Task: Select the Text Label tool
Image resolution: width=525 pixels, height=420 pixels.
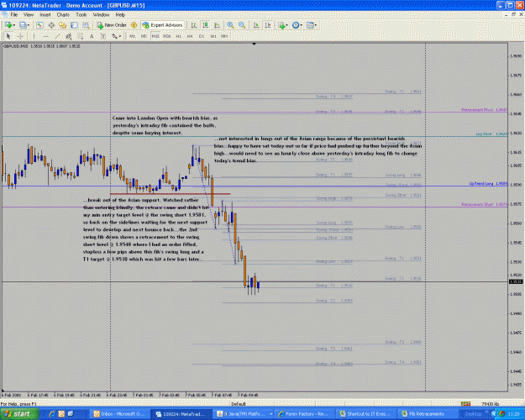Action: tap(102, 36)
